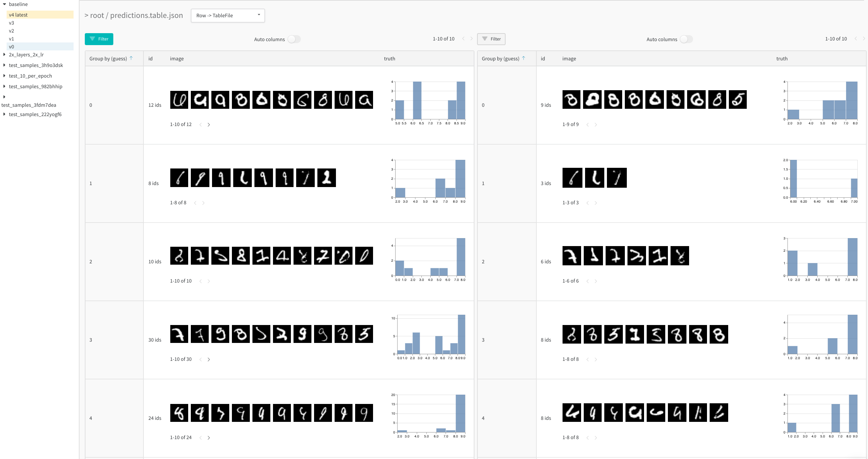This screenshot has height=459, width=868.
Task: Enable the left Auto columns toggle
Action: coord(294,39)
